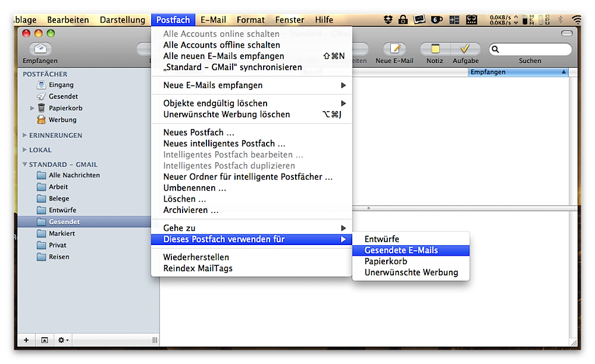Click the Notiz toolbar icon
Image resolution: width=595 pixels, height=364 pixels.
(x=435, y=49)
